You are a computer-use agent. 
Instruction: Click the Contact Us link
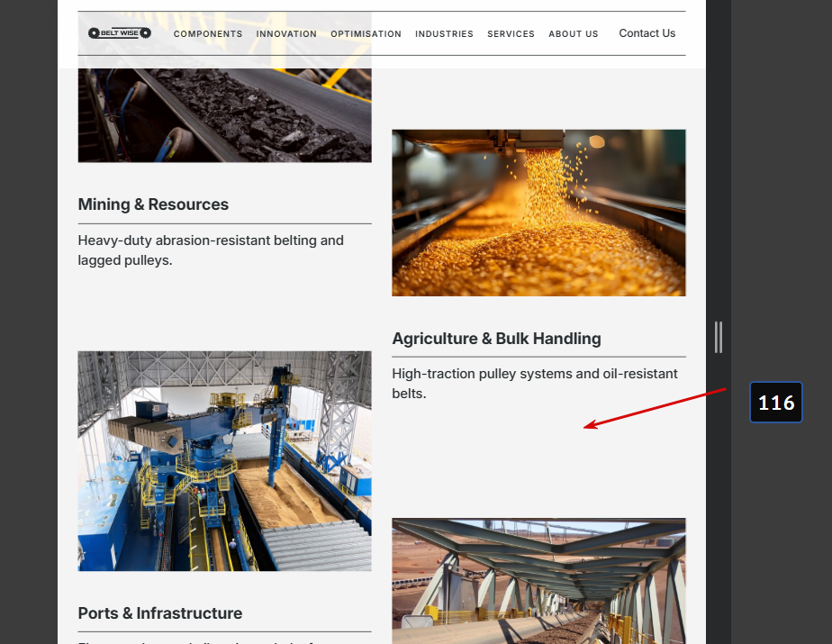(x=647, y=33)
